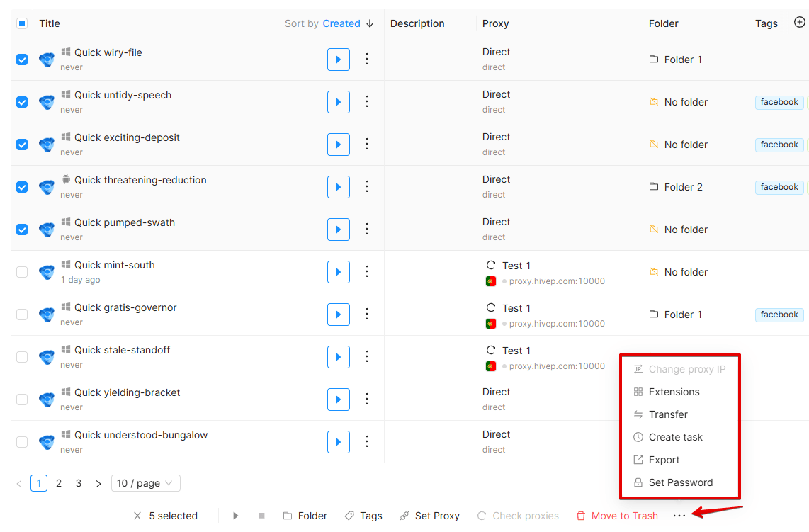Open the three-dot menu for Quick threatening-reduction
The image size is (809, 532).
pos(367,186)
